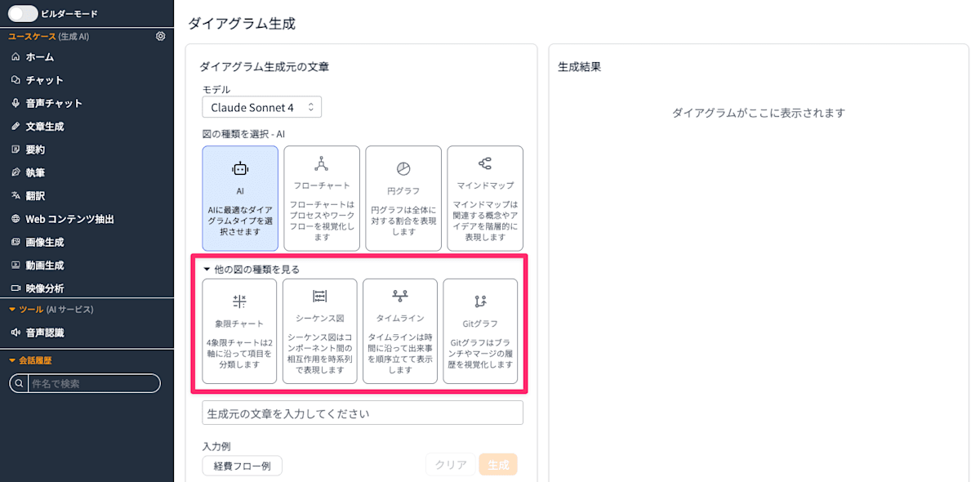Select the マインドマップ diagram type card
This screenshot has width=980, height=482.
click(x=485, y=199)
